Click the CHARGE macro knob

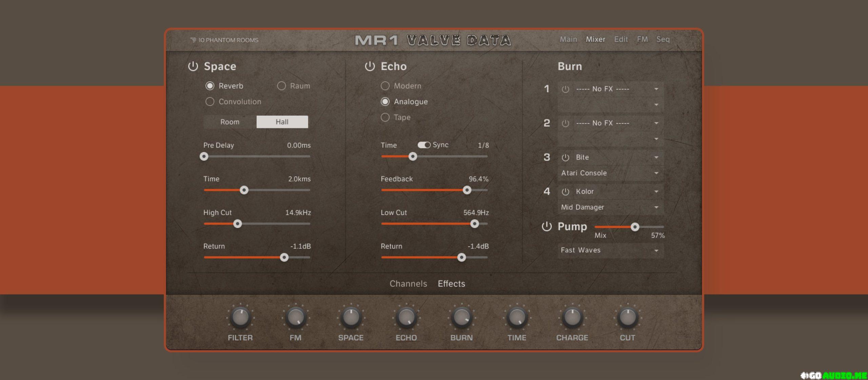572,317
